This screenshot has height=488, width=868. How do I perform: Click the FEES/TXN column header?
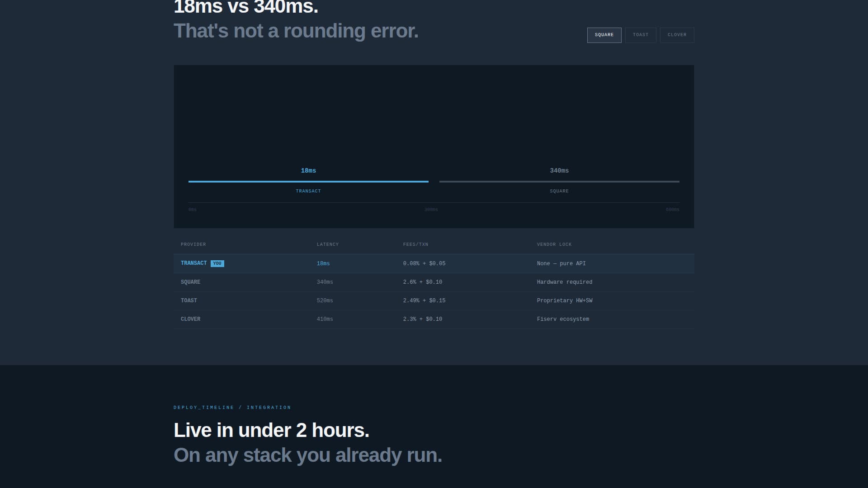[415, 244]
